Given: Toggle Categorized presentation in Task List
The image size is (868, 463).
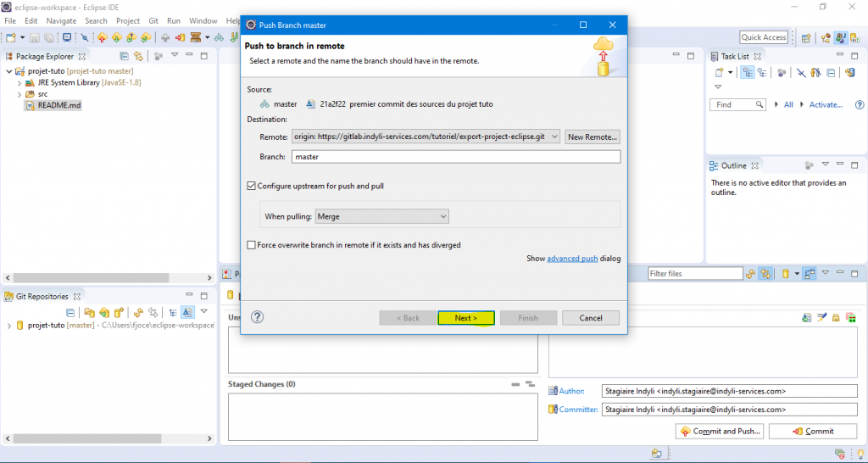Looking at the screenshot, I should tap(748, 73).
